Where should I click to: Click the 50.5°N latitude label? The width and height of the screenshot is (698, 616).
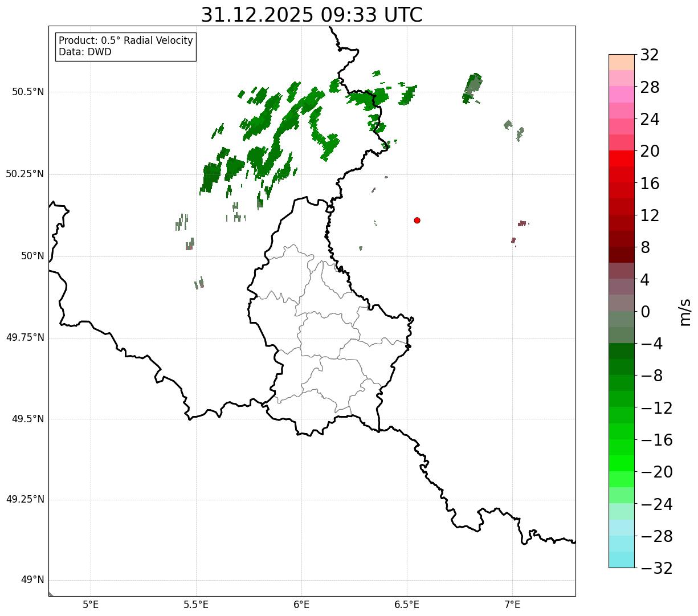(x=28, y=92)
